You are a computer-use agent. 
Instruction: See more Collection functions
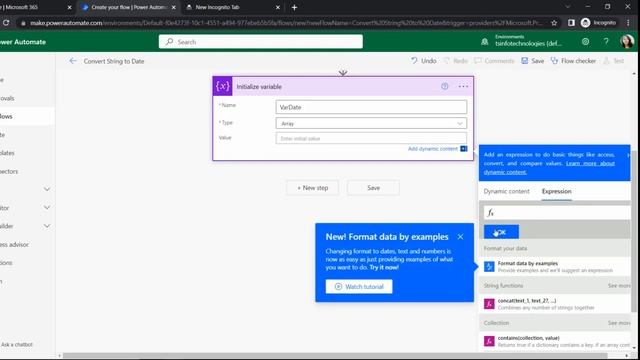pyautogui.click(x=619, y=323)
